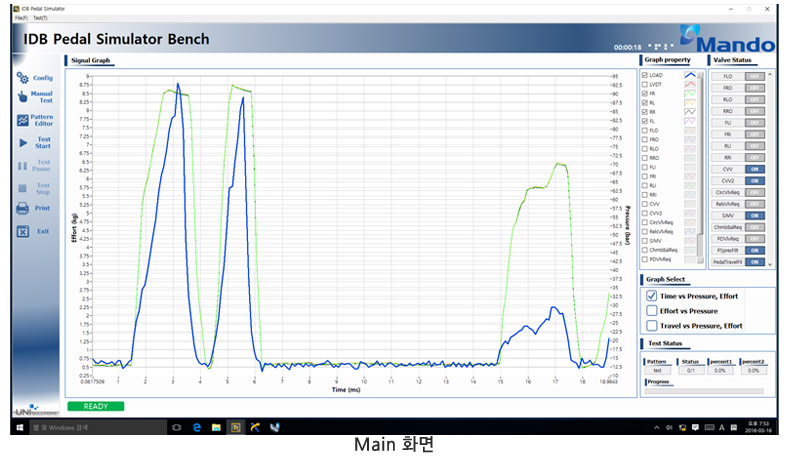Image resolution: width=787 pixels, height=456 pixels.
Task: Click the Test Stop square icon
Action: click(x=23, y=189)
